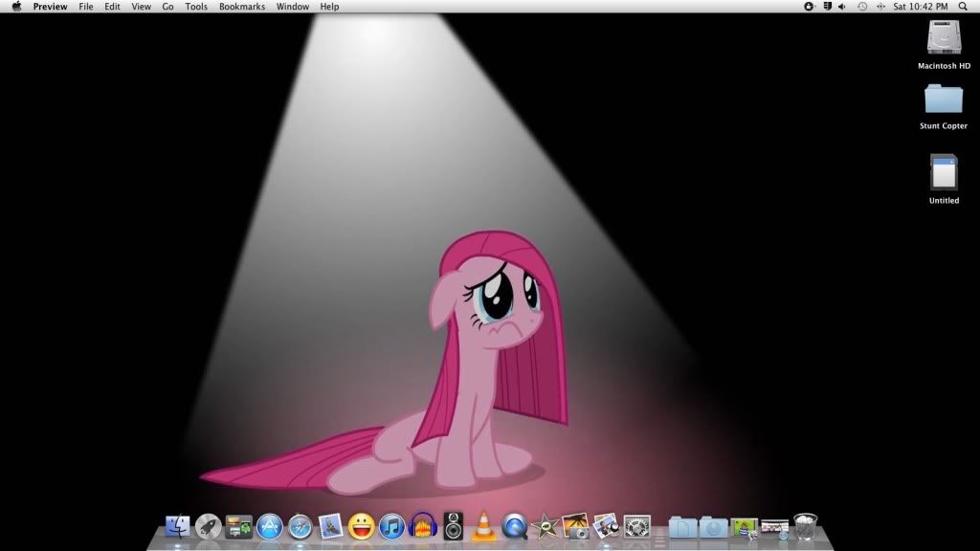Open the Trash in the Dock
980x551 pixels.
805,527
